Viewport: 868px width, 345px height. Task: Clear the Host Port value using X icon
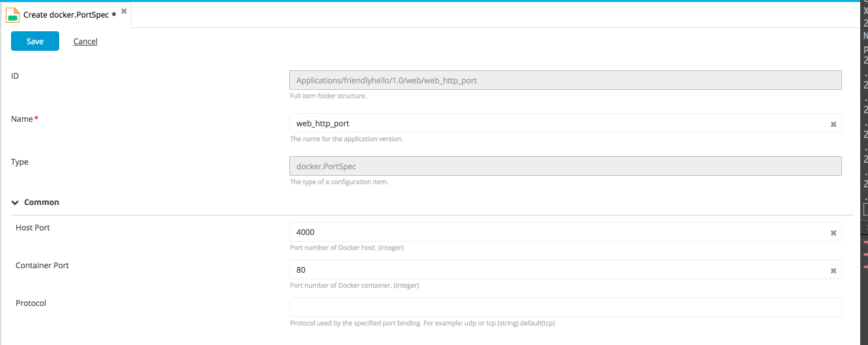pyautogui.click(x=833, y=232)
